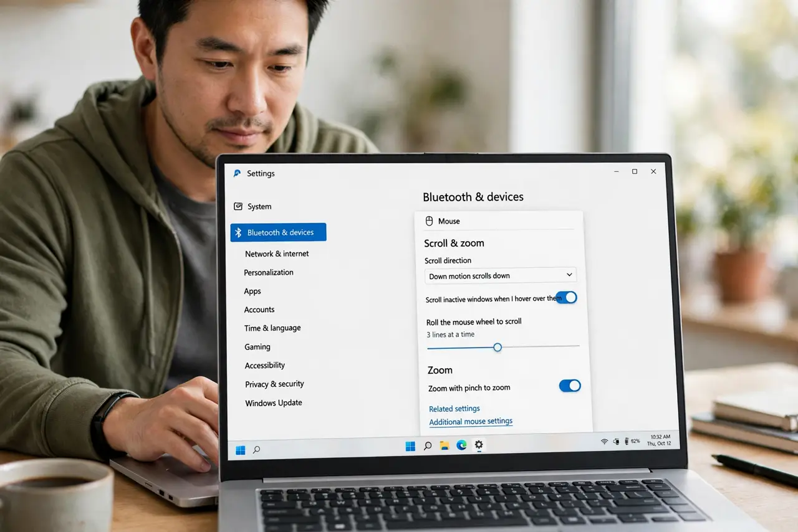The height and width of the screenshot is (532, 798).
Task: Open Time & language settings
Action: point(272,328)
